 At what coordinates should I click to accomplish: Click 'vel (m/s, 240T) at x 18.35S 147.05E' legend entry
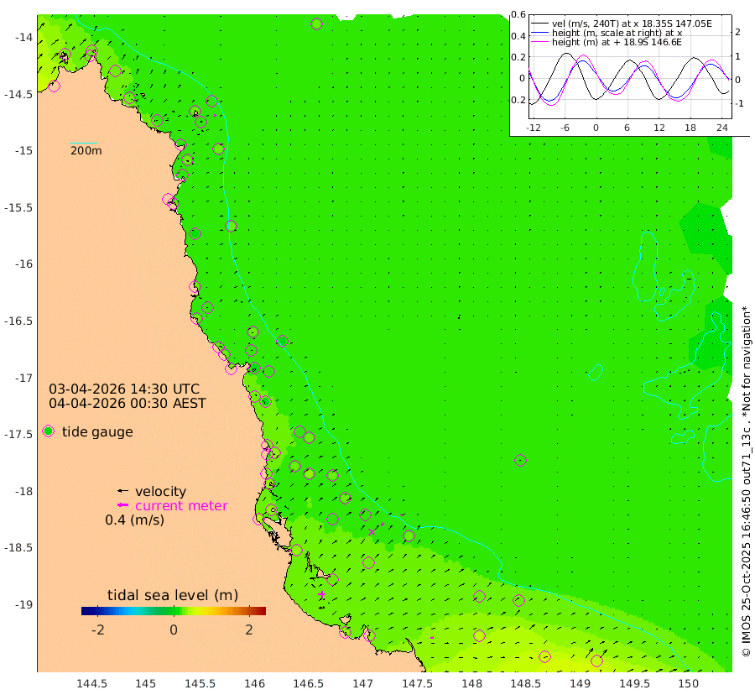point(632,24)
